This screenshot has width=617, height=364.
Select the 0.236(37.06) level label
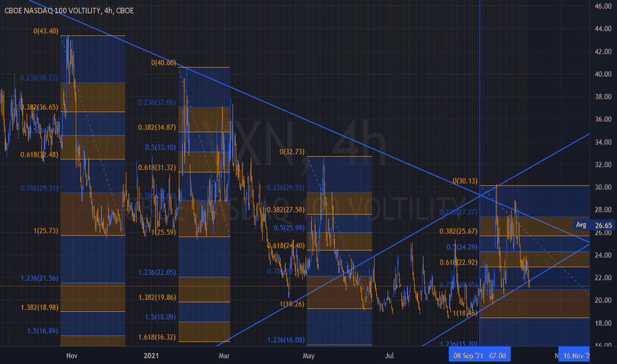coord(157,103)
